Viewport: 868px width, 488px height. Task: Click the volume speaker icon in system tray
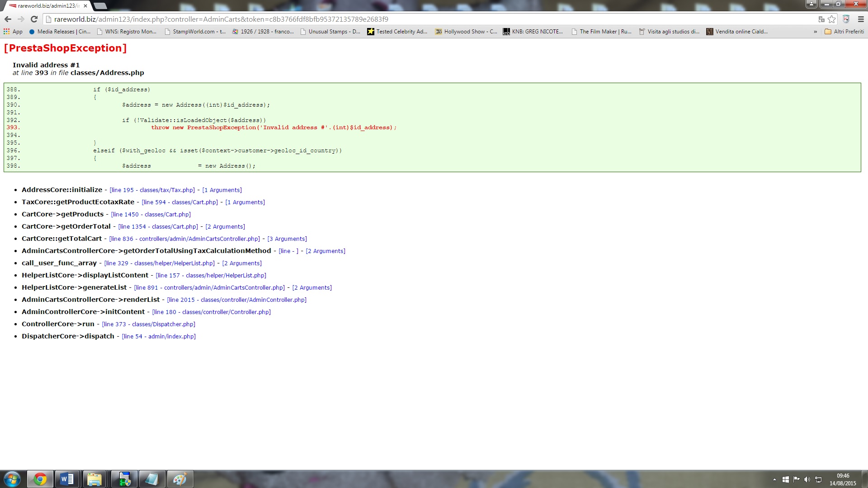tap(807, 479)
